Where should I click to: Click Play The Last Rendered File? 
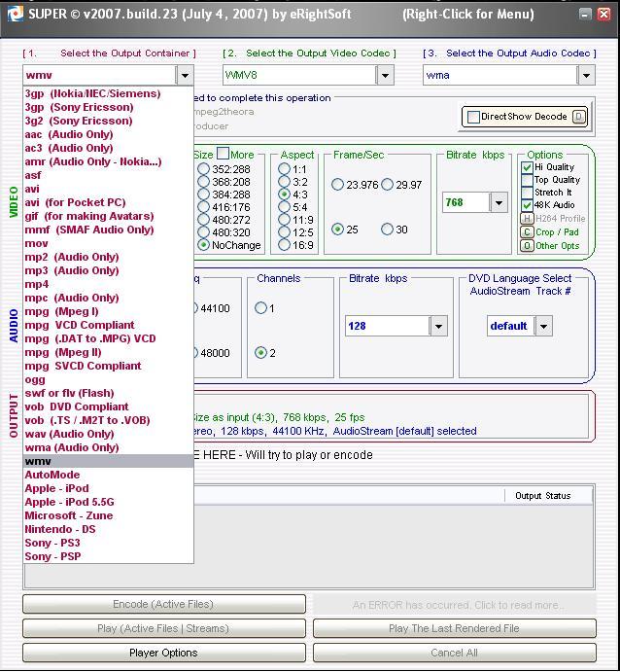[454, 628]
